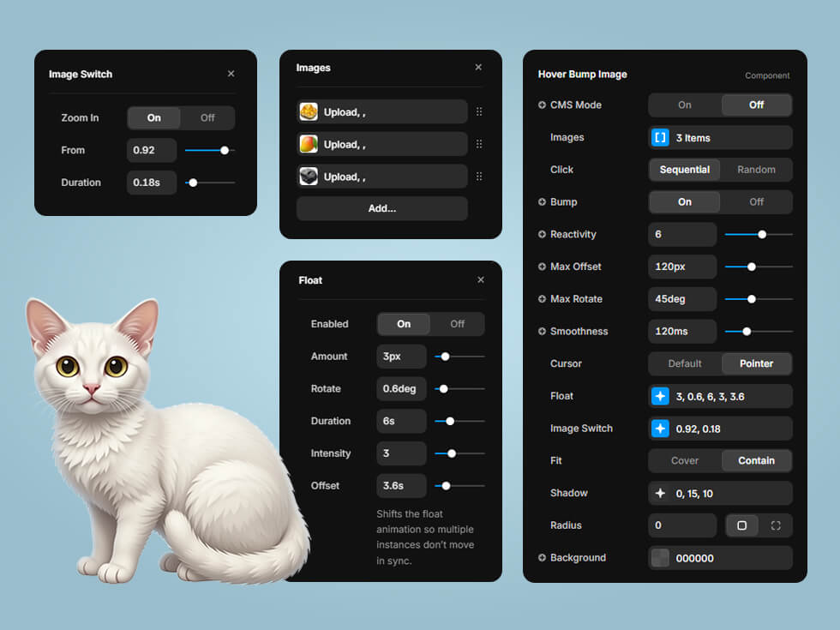This screenshot has width=840, height=630.
Task: Set Float Enabled to Off
Action: point(457,324)
